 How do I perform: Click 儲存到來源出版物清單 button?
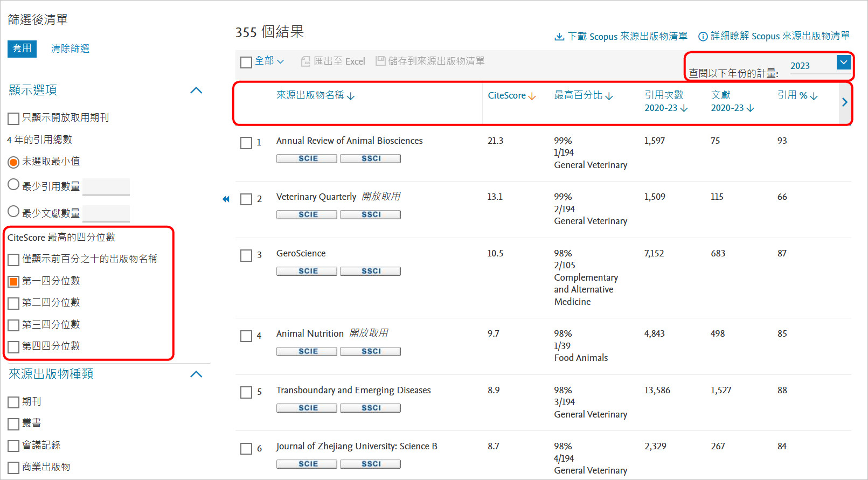tap(430, 61)
